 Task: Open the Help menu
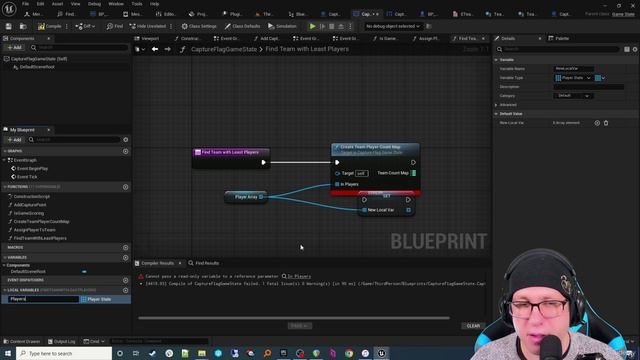154,4
